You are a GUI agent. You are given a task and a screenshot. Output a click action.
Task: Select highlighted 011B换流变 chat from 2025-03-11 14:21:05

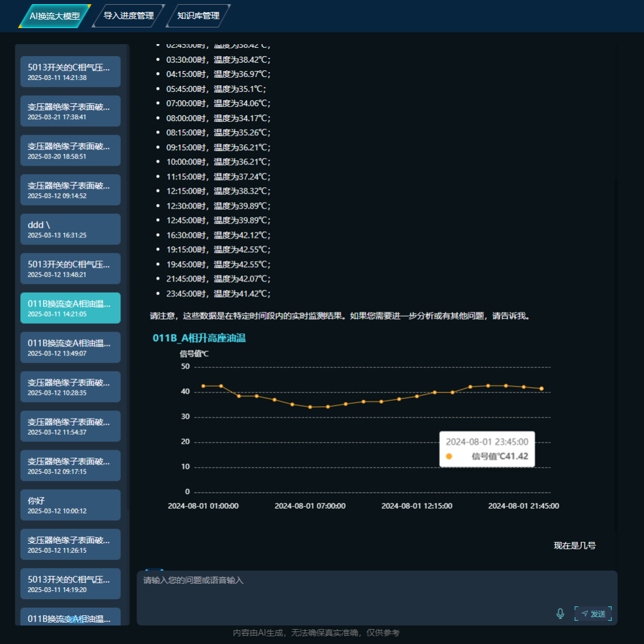(x=70, y=308)
